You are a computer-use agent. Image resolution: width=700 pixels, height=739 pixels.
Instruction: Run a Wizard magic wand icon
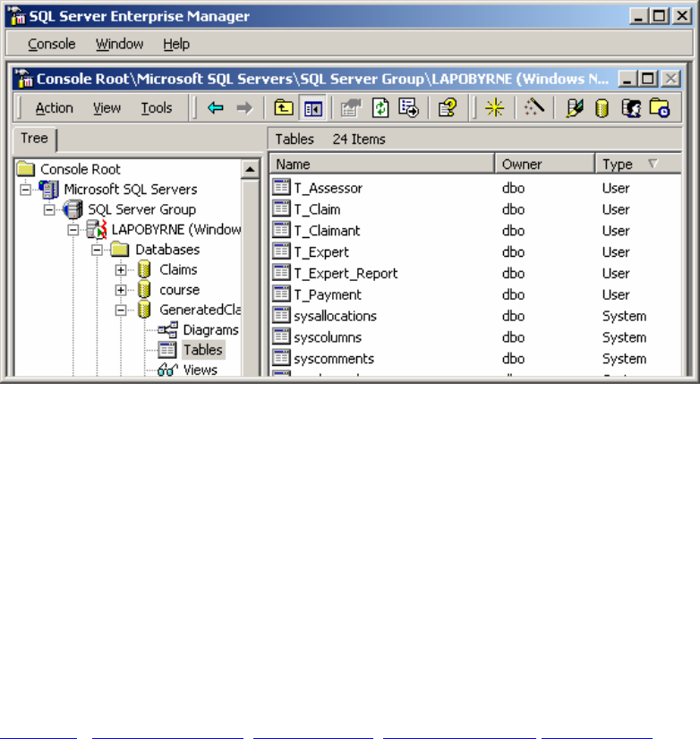(534, 107)
